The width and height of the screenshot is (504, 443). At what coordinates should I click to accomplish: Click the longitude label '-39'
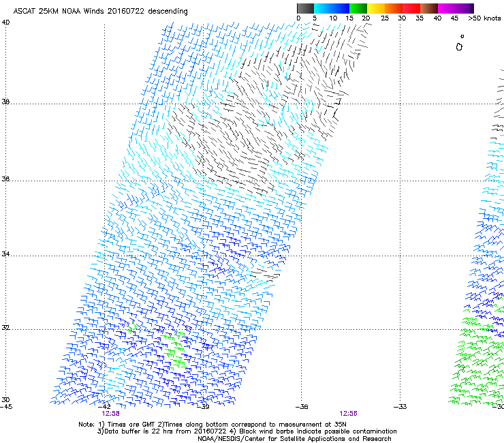(203, 407)
